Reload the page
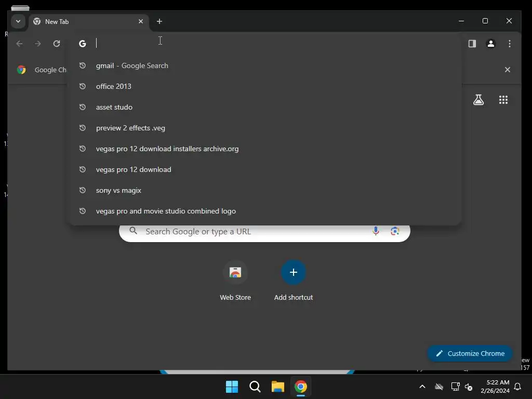 (x=57, y=44)
